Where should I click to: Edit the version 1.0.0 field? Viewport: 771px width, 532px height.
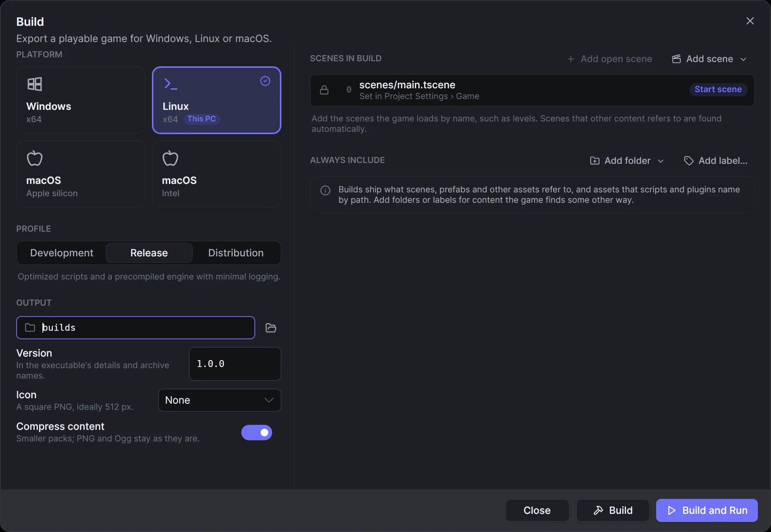click(235, 364)
